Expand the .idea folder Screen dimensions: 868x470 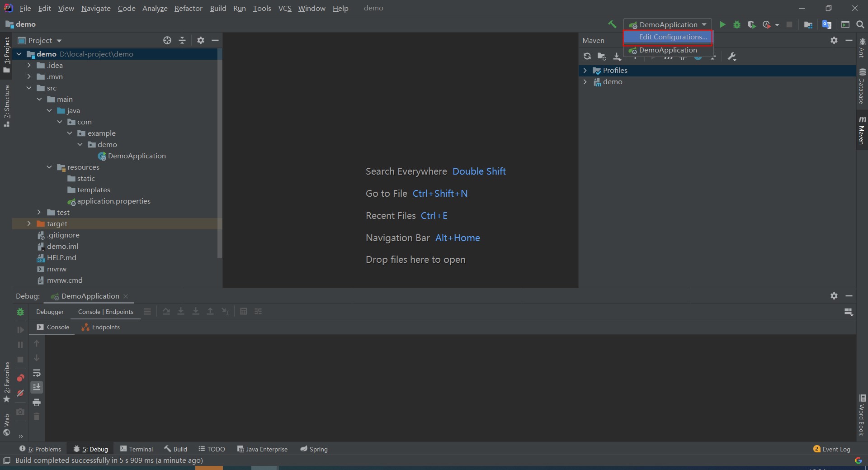(29, 65)
